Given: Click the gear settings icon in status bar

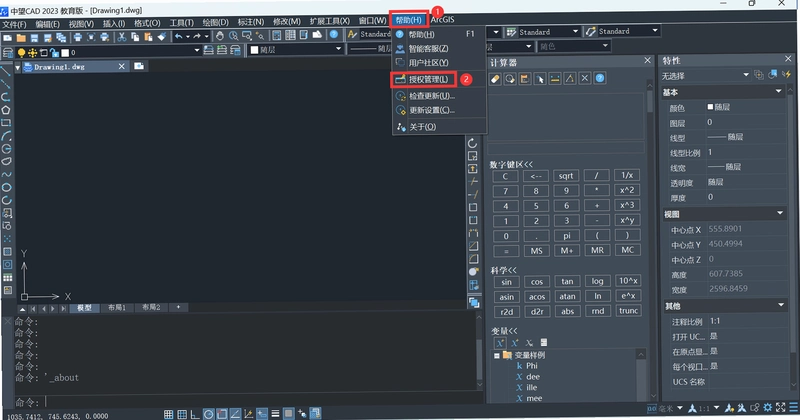Looking at the screenshot, I should (x=768, y=408).
